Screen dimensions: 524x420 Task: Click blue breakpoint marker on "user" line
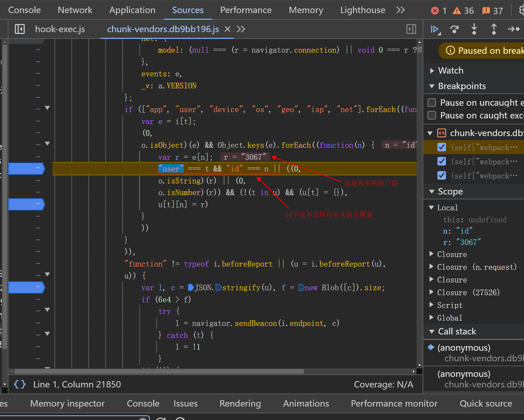(x=27, y=169)
